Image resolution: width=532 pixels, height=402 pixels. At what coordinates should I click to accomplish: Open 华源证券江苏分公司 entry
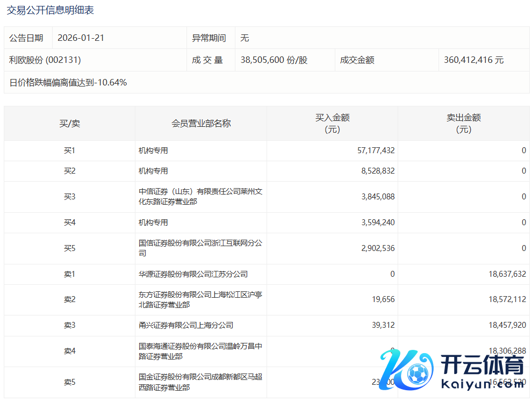(193, 274)
